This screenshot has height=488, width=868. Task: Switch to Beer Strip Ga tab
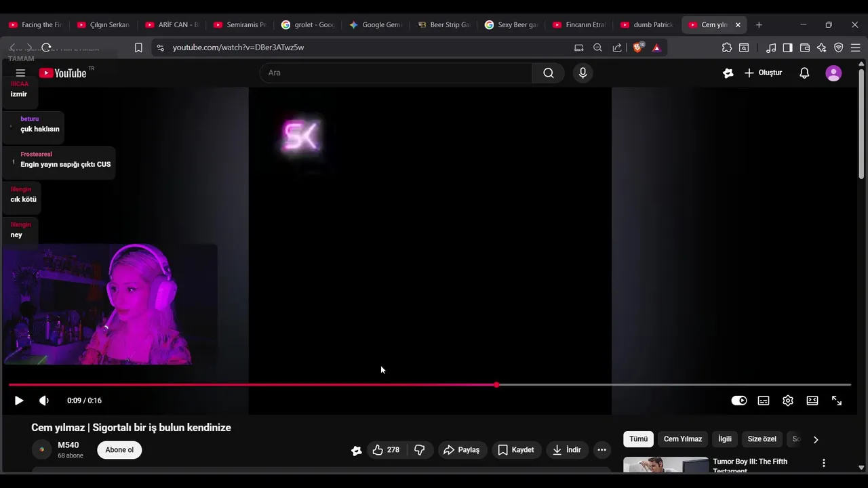point(443,24)
